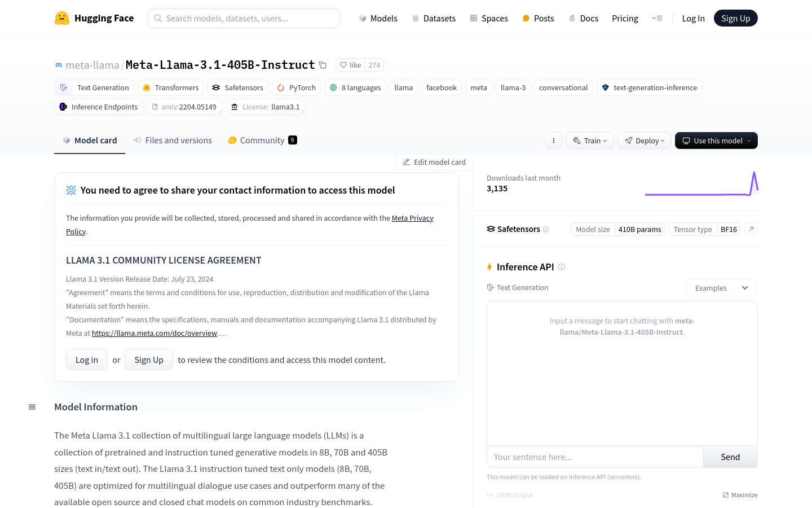Open Safetensors details arrow icon
Viewport: 812px width, 508px height.
click(751, 229)
